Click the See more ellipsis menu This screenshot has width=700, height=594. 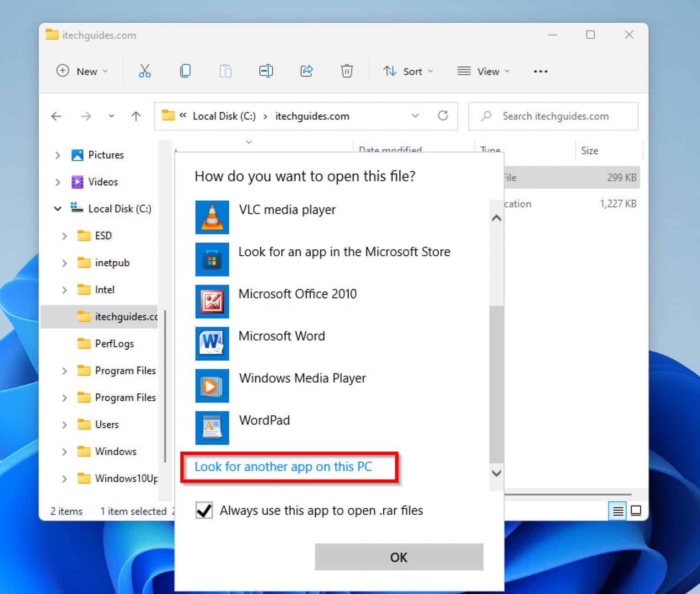click(540, 71)
